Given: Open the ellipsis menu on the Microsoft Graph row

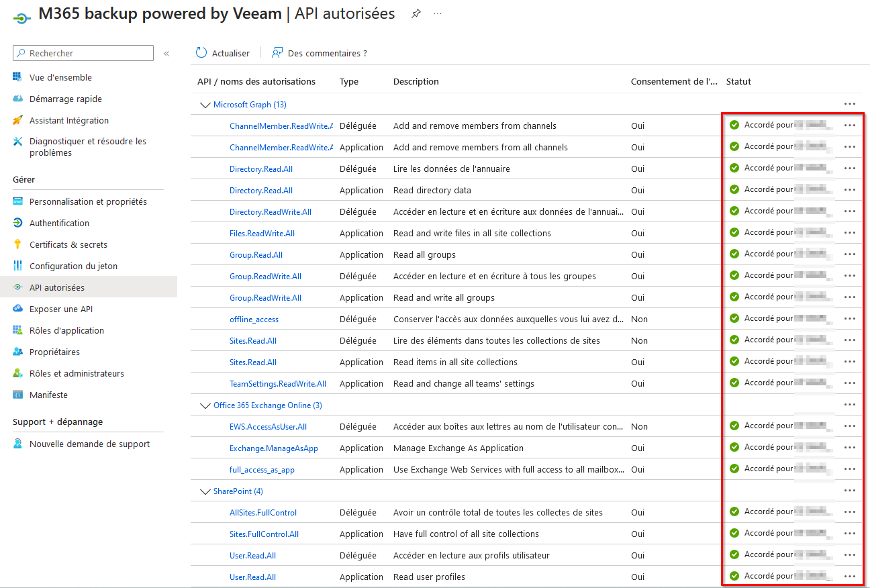Looking at the screenshot, I should coord(850,104).
